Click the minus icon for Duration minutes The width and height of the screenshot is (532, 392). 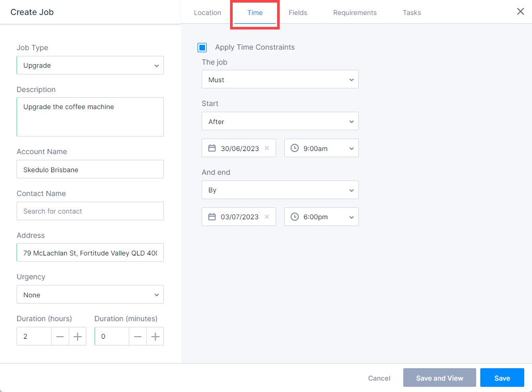click(x=138, y=336)
